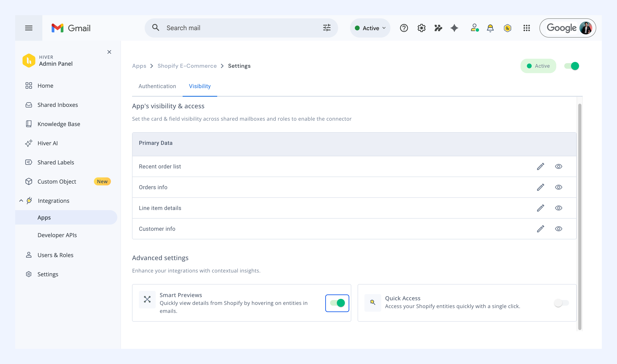The image size is (617, 364).
Task: Open Developer APIs page
Action: point(57,235)
